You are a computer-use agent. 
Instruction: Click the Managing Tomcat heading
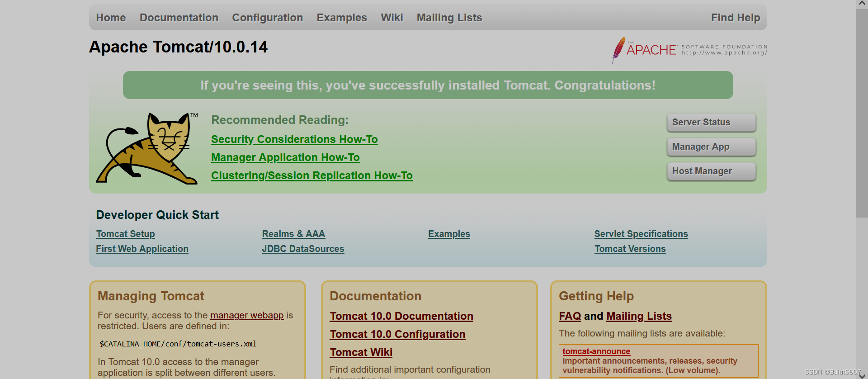[x=151, y=296]
